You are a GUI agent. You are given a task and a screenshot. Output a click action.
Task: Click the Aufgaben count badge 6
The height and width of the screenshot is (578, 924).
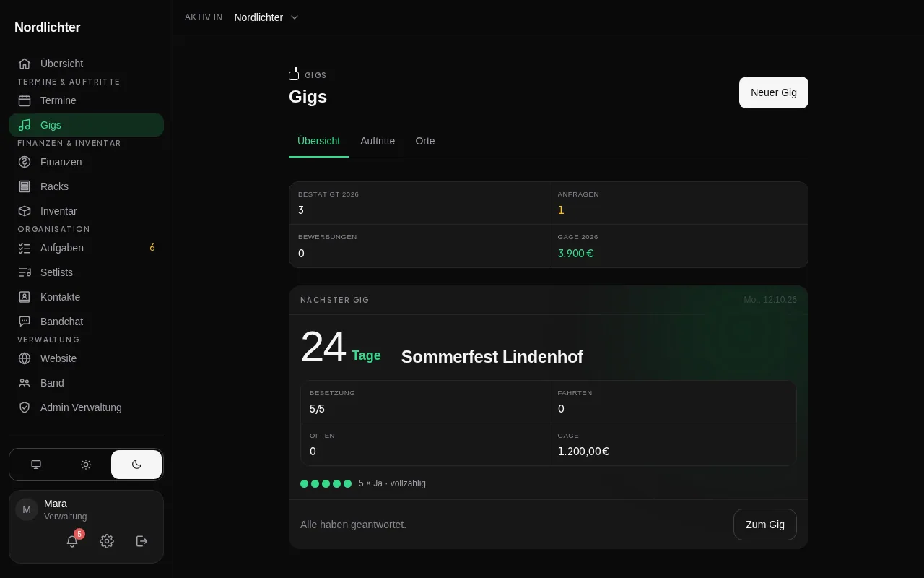[x=152, y=248]
